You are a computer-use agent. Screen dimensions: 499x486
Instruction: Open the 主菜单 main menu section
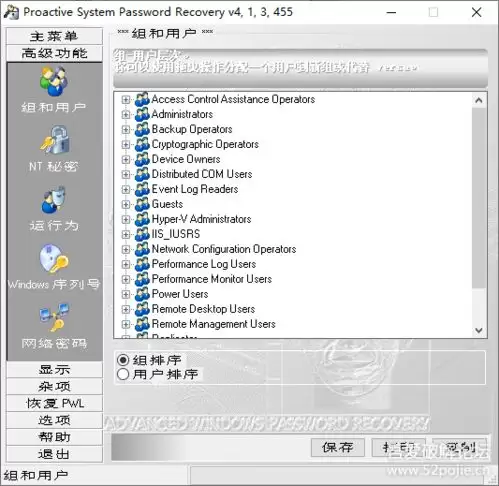click(54, 36)
